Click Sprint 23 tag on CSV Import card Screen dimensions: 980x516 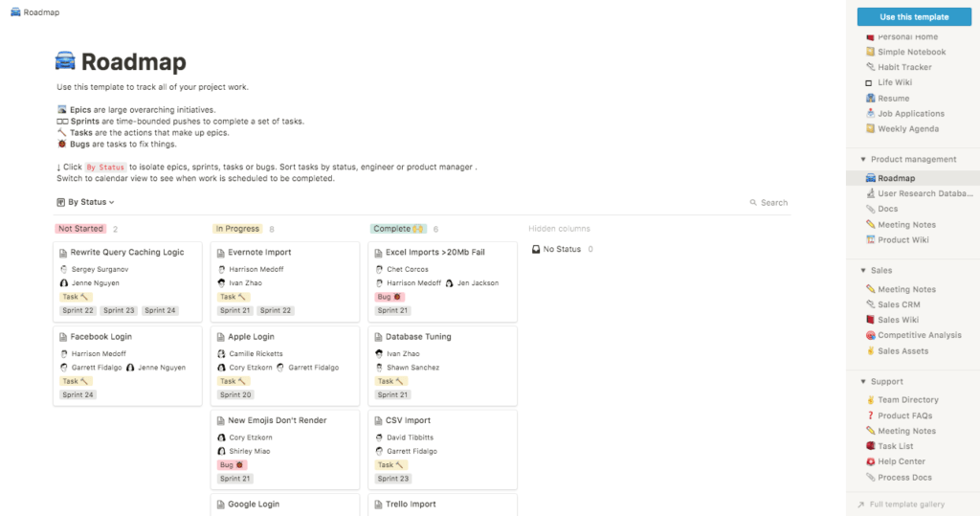(393, 479)
